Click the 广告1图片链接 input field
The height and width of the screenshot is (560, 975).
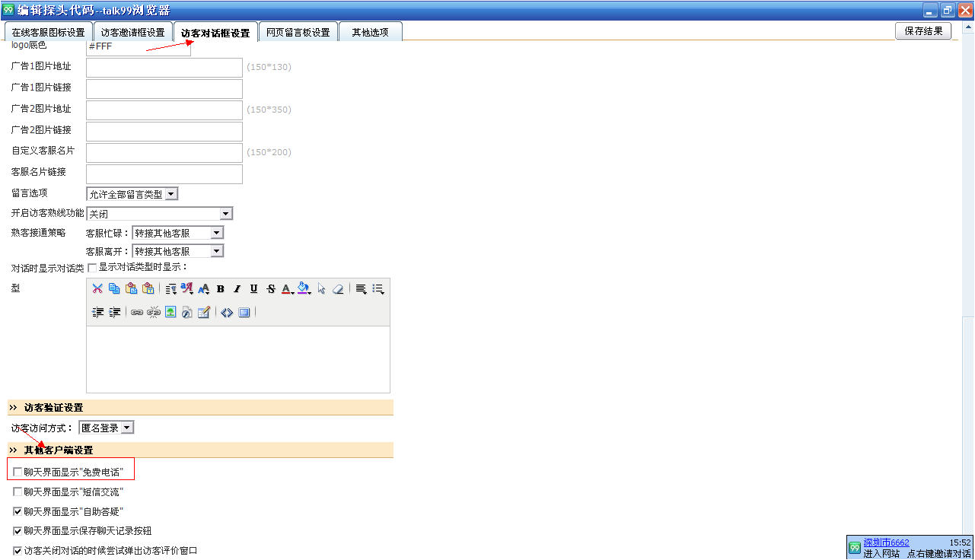pos(164,89)
